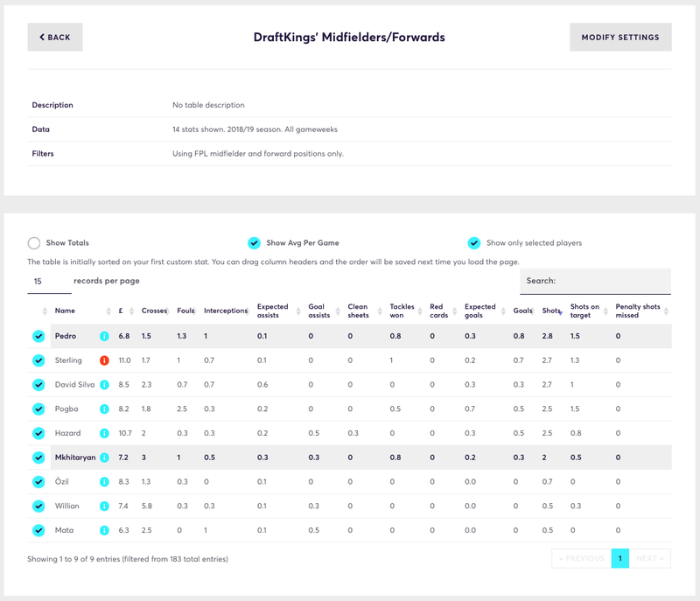The image size is (700, 601).
Task: Sort table by £ price column
Action: [x=121, y=311]
